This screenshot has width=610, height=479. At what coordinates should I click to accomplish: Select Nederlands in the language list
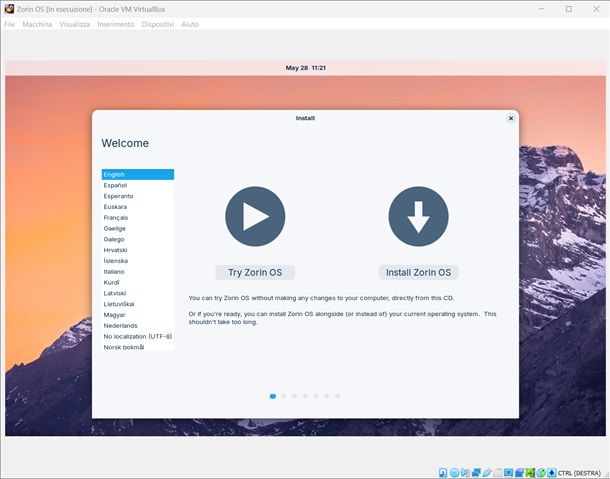(138, 325)
